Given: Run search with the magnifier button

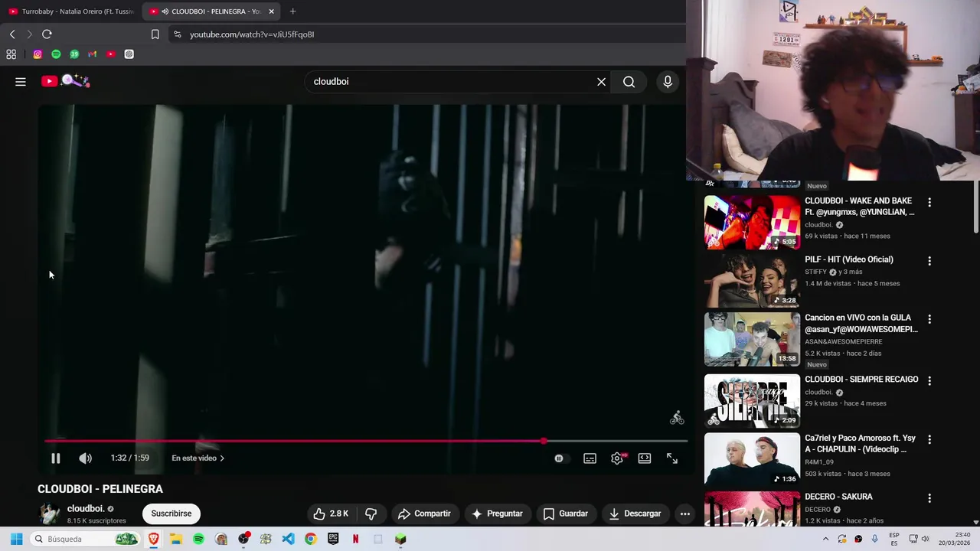Looking at the screenshot, I should 629,82.
